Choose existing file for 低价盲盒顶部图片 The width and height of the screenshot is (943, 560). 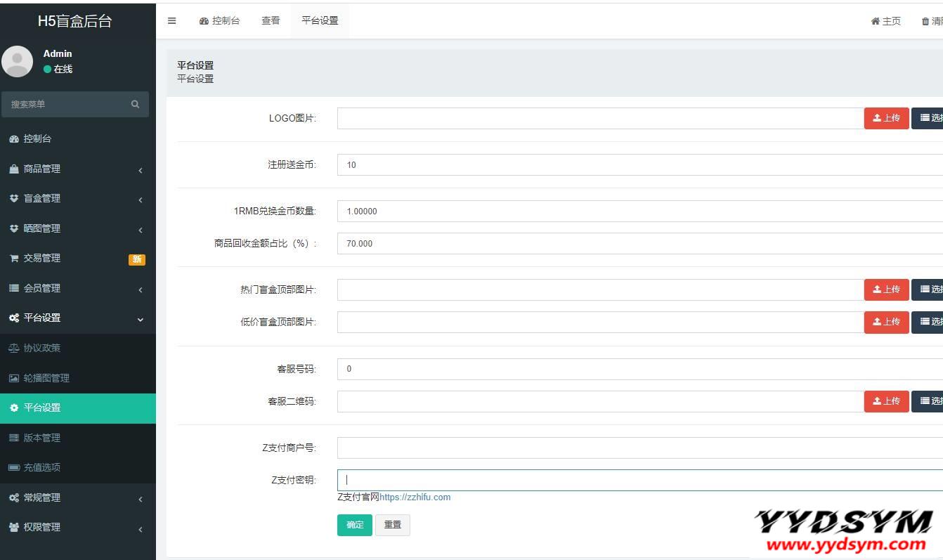tap(928, 322)
